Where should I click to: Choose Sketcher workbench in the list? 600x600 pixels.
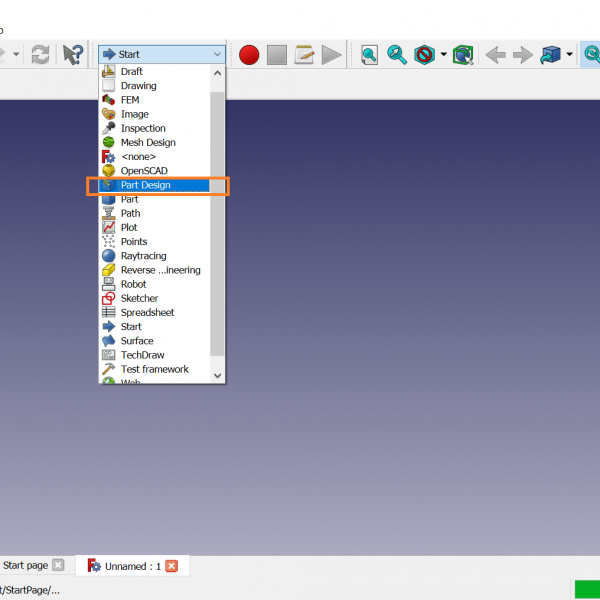click(139, 298)
